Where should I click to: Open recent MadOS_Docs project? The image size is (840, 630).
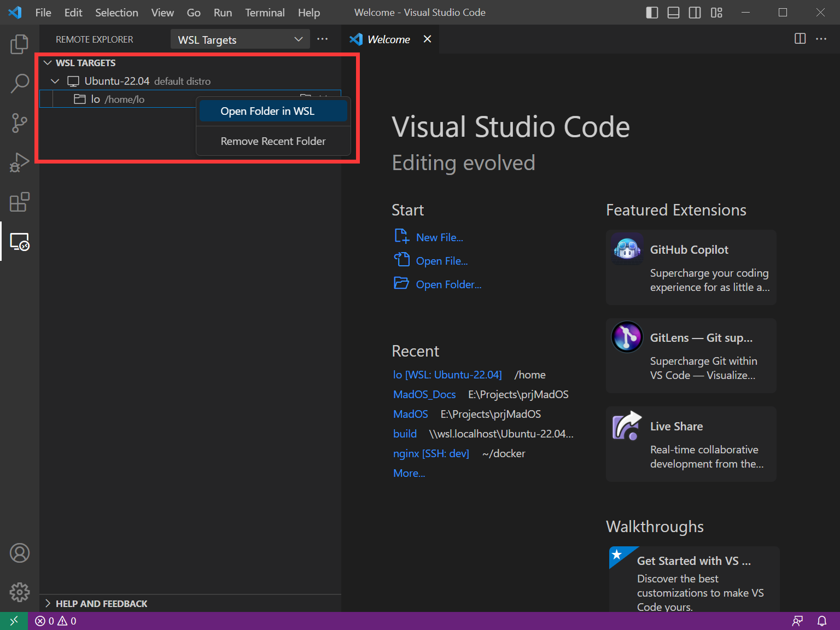pyautogui.click(x=424, y=394)
